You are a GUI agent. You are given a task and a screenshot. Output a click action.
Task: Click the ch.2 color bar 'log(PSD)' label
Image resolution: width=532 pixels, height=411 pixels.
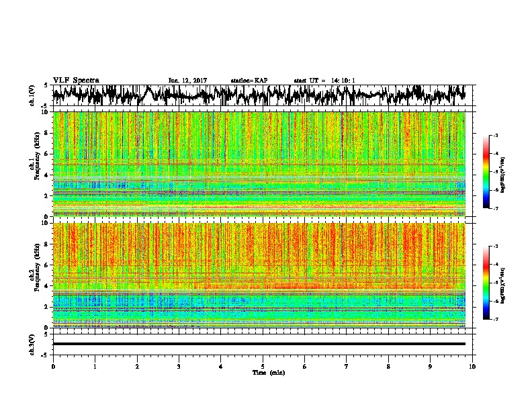(x=503, y=285)
